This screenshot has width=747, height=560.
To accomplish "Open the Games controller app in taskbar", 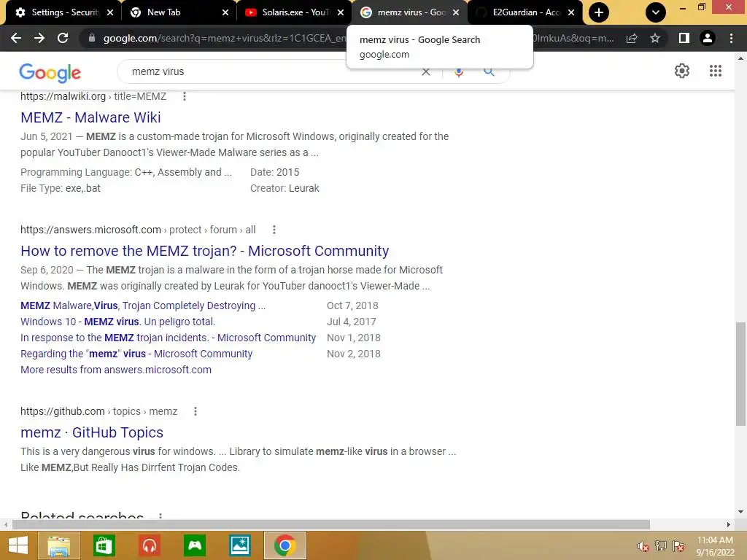I will pyautogui.click(x=195, y=545).
